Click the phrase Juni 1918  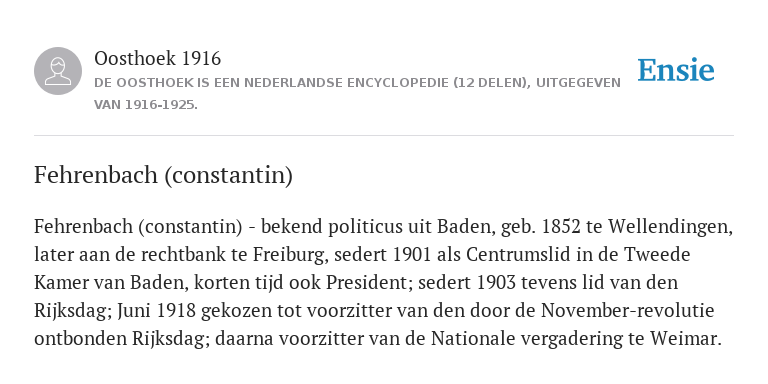tap(156, 311)
